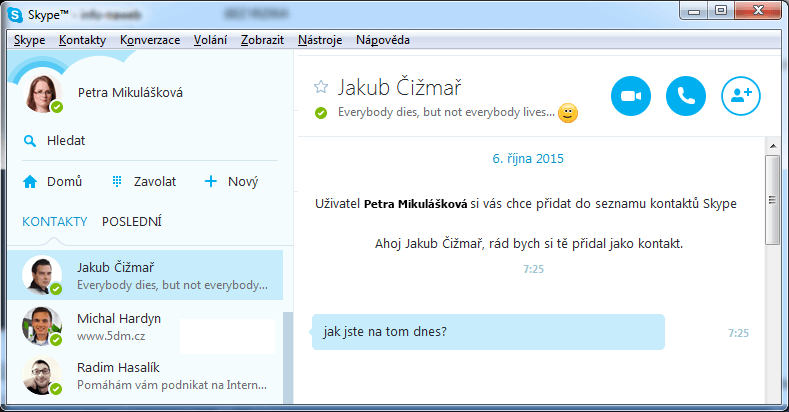Add people to the conversation
Image resolution: width=789 pixels, height=412 pixels.
tap(741, 96)
